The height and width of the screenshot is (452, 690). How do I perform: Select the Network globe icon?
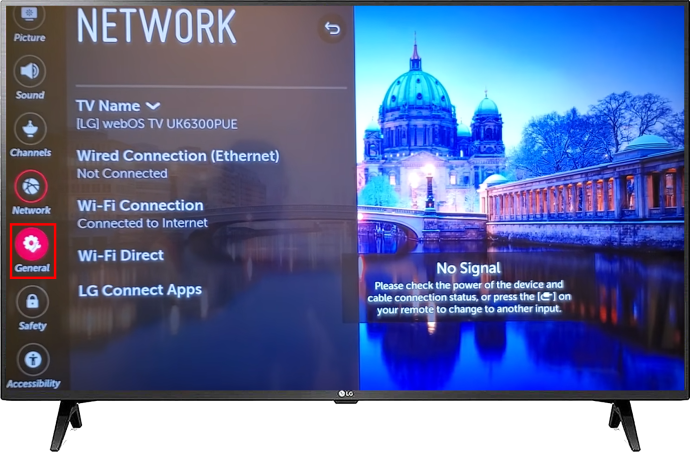pyautogui.click(x=31, y=187)
